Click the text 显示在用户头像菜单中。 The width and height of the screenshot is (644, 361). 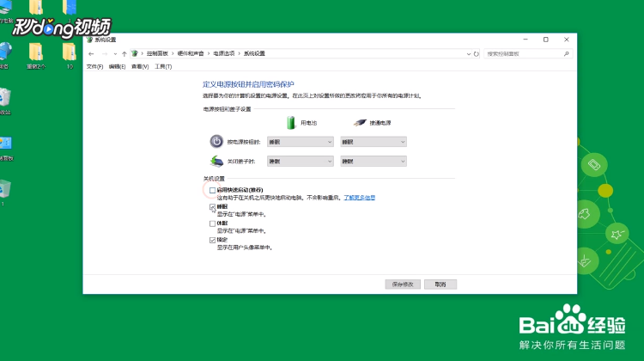pos(245,248)
